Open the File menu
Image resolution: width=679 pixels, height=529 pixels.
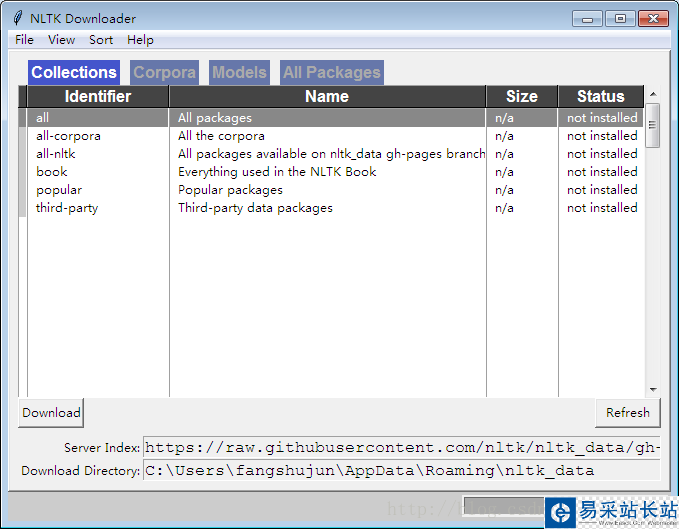tap(24, 40)
